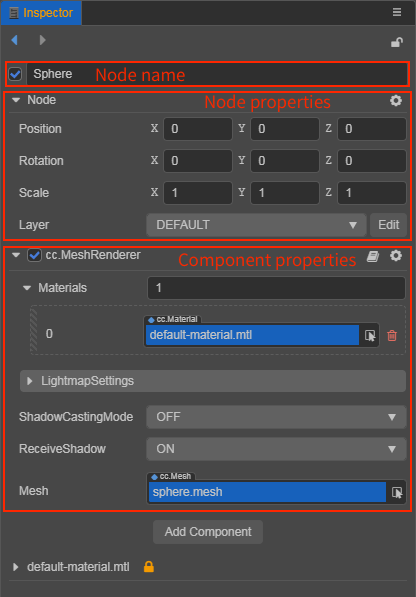
Task: Click the Add Component button
Action: click(208, 532)
